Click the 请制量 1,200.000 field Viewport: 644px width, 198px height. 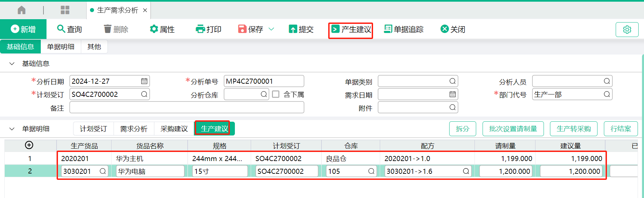(506, 171)
